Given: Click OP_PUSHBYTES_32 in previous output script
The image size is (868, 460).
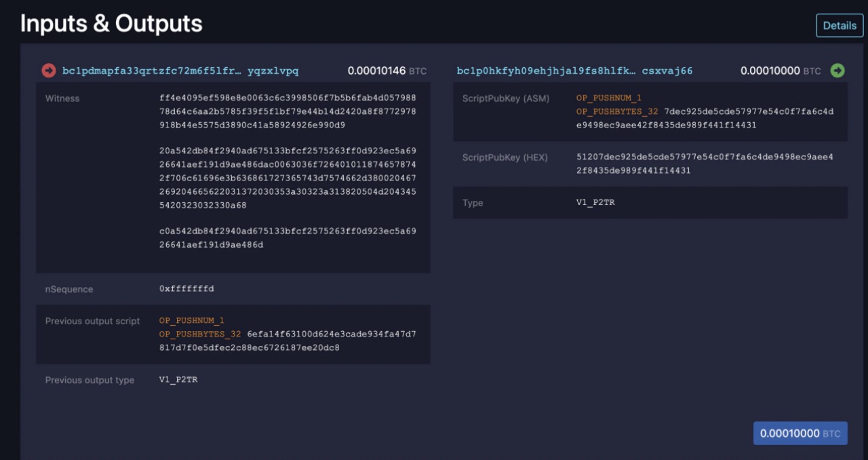Looking at the screenshot, I should point(200,334).
